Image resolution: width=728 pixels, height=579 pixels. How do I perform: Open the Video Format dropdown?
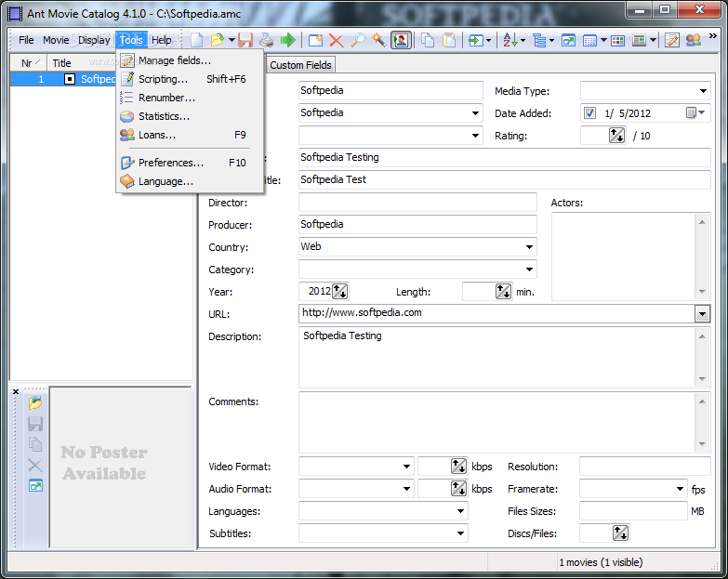tap(406, 467)
